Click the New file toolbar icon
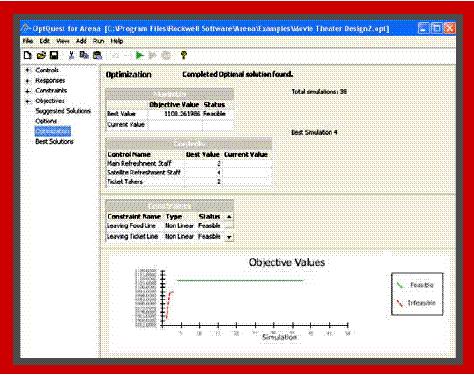 (28, 55)
